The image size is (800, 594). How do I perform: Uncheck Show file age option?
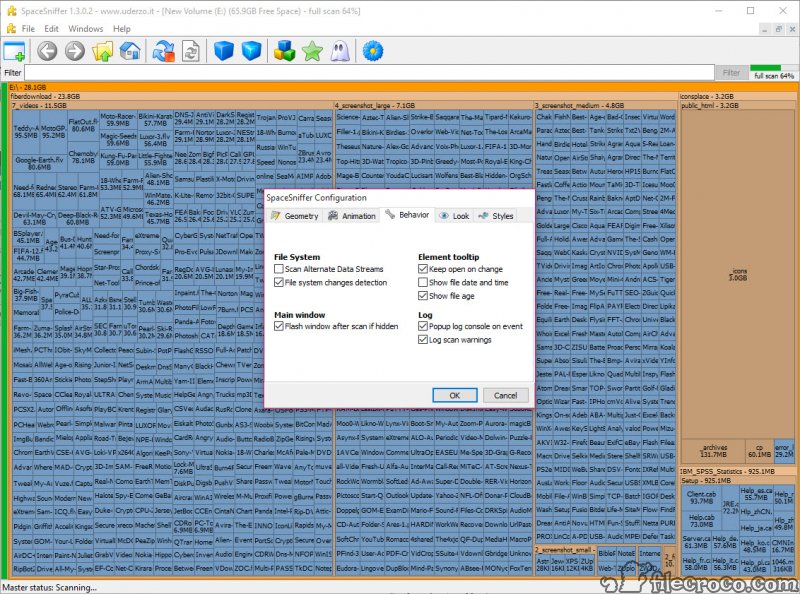tap(422, 295)
